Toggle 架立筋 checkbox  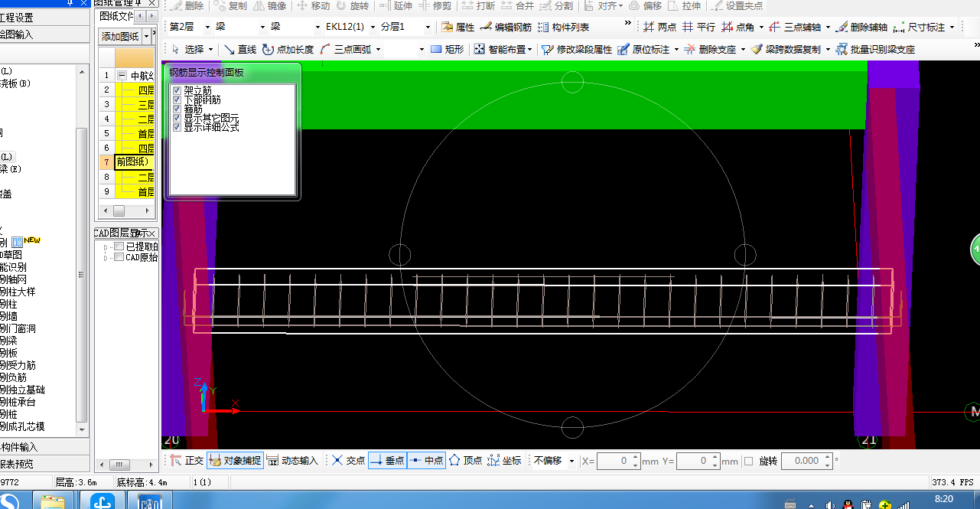[x=177, y=91]
